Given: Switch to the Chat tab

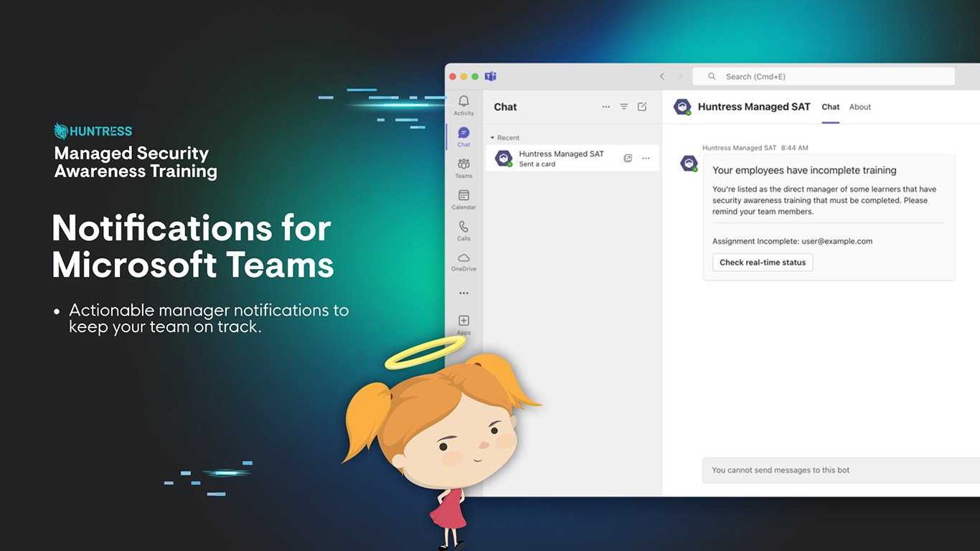Looking at the screenshot, I should coord(831,107).
